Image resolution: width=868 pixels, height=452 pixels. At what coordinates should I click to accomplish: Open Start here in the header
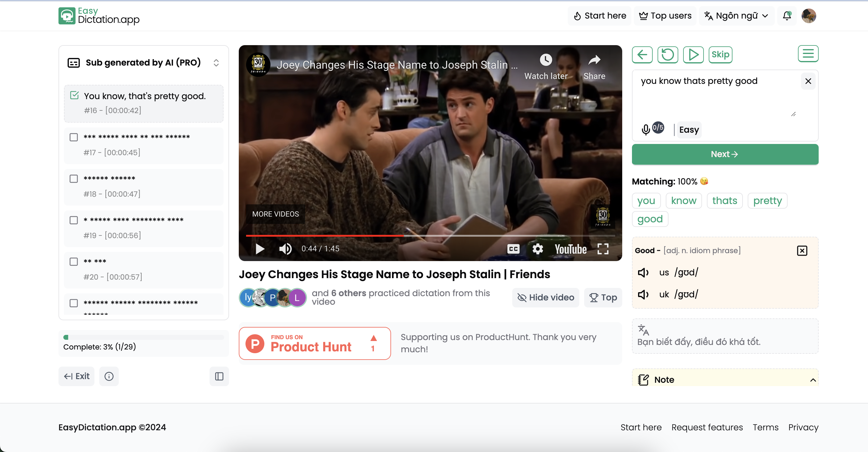pyautogui.click(x=600, y=16)
